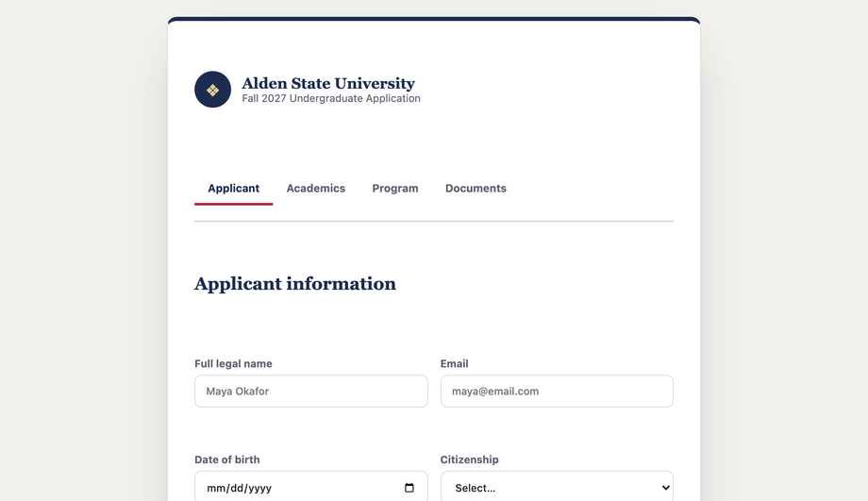Image resolution: width=868 pixels, height=501 pixels.
Task: Click into the Date of birth field
Action: coord(311,487)
